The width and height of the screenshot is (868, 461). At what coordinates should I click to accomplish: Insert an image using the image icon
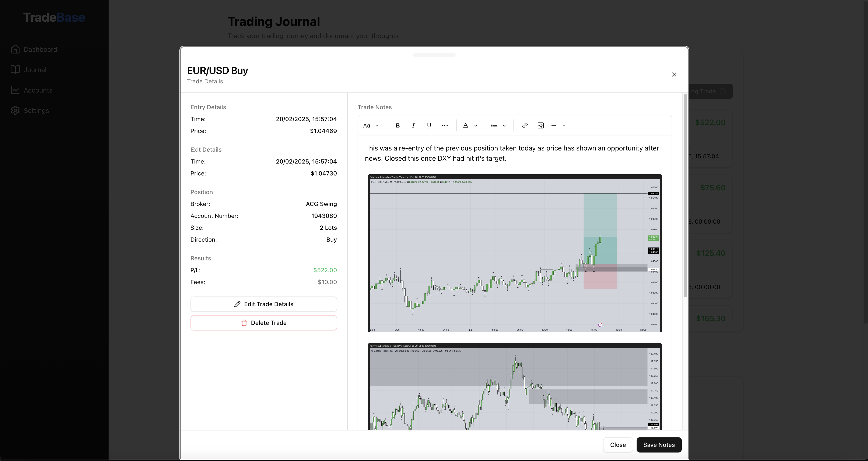tap(540, 125)
